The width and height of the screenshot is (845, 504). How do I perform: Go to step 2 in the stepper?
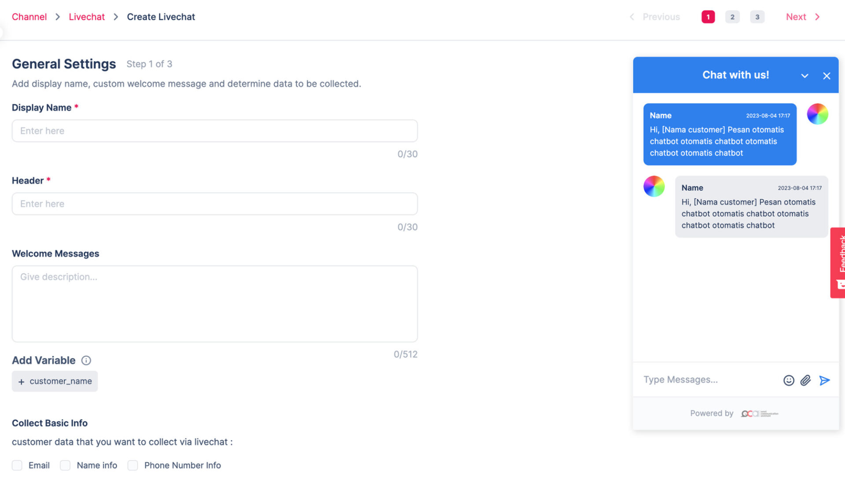click(732, 17)
